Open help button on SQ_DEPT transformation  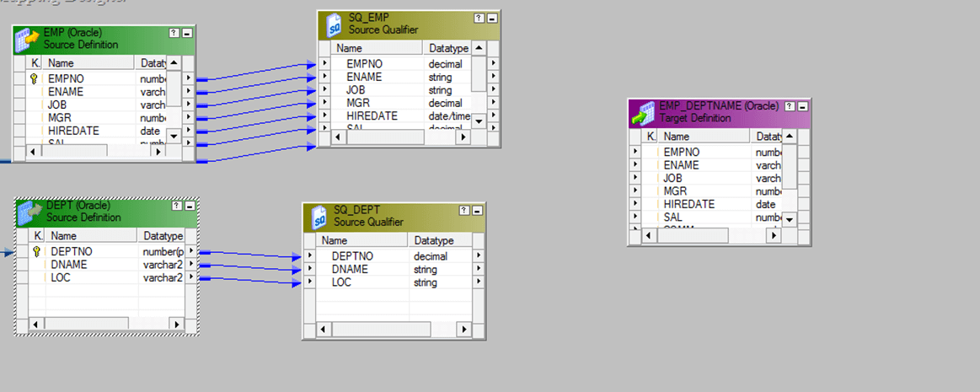click(463, 211)
